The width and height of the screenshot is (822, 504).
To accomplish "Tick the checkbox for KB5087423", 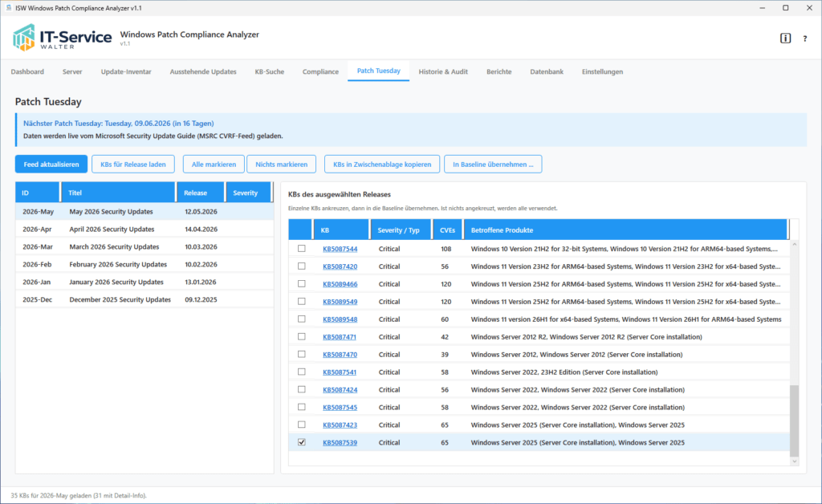I will [302, 425].
